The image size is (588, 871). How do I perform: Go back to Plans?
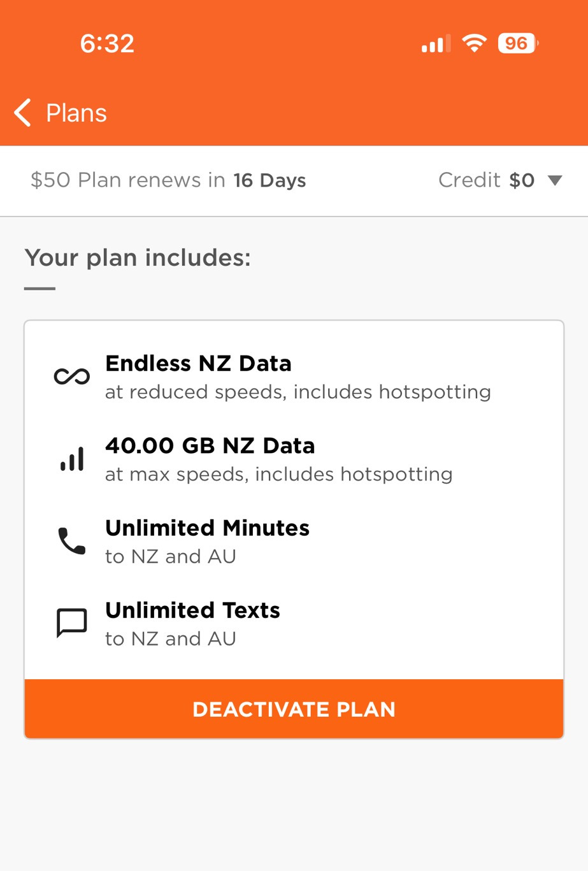(76, 113)
